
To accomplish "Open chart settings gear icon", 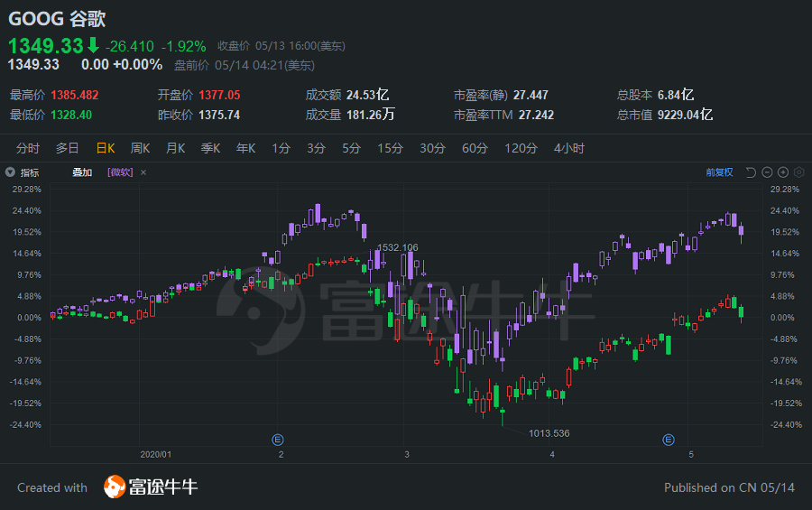I will (x=799, y=172).
